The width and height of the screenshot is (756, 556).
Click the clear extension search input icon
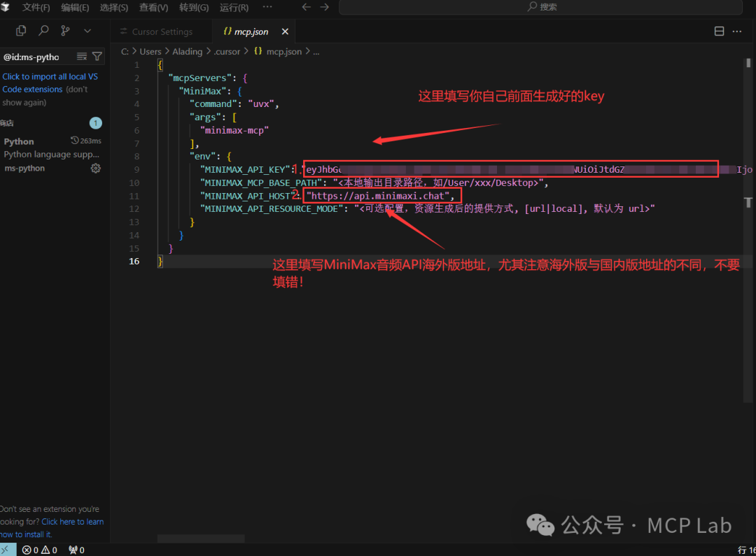[x=83, y=57]
